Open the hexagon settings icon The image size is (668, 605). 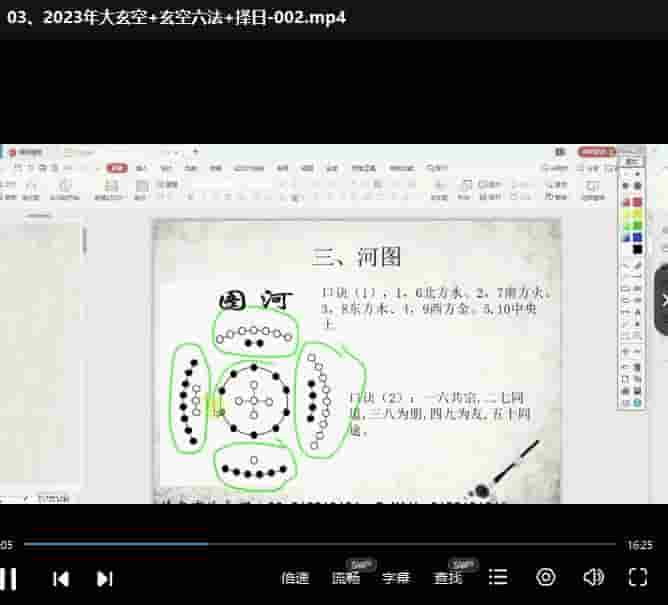pos(546,578)
